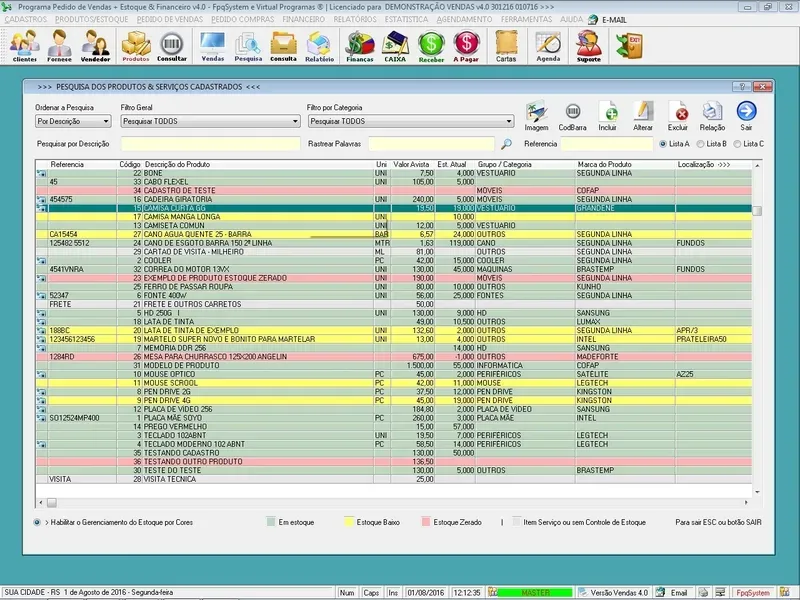Image resolution: width=800 pixels, height=600 pixels.
Task: Click the Imagem product picture icon
Action: pyautogui.click(x=537, y=113)
